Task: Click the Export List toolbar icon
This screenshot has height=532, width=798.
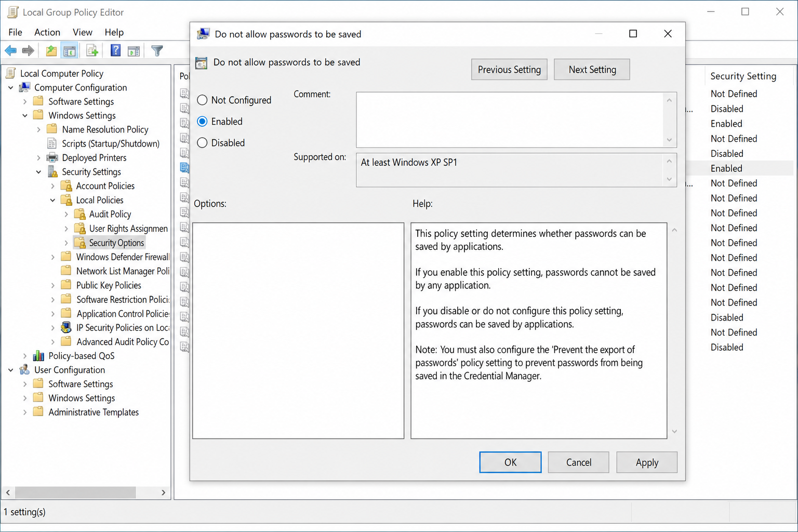Action: (92, 50)
